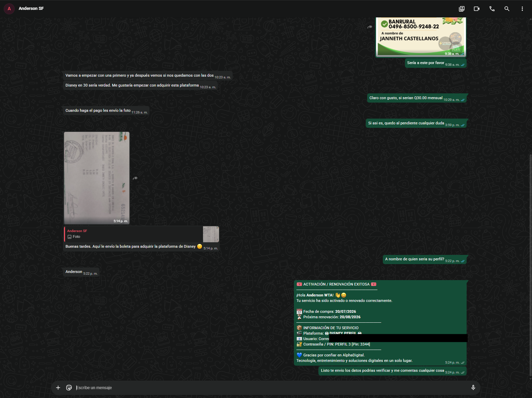
Task: Click heading "ACTIVACIÓN / RENOVACIÓN EXITOSA"
Action: 337,284
